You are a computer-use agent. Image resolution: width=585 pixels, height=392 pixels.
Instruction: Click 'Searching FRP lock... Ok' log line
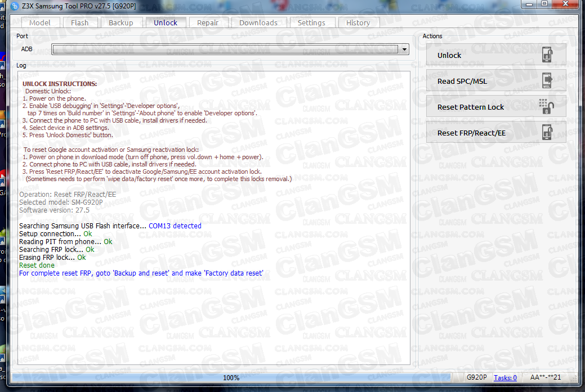(57, 250)
